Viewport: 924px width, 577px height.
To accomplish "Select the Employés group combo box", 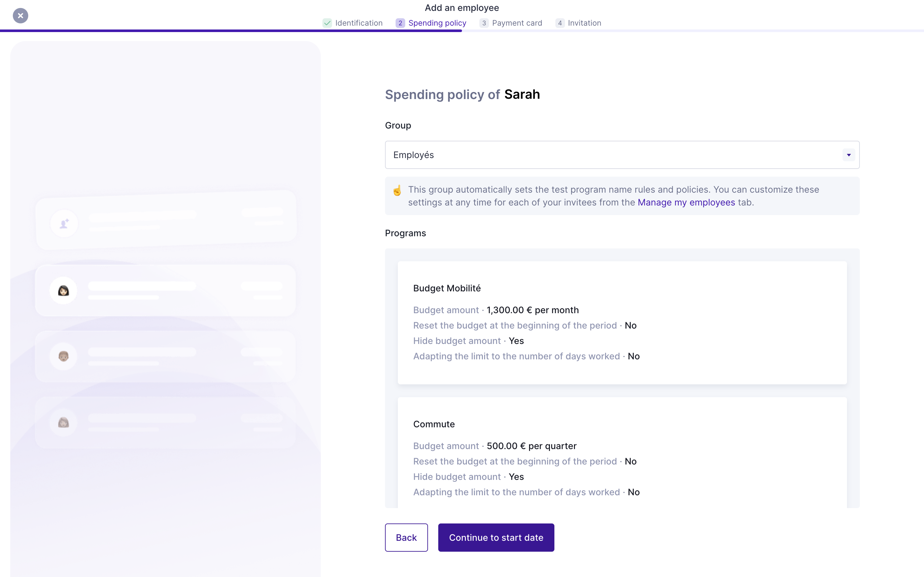I will tap(611, 155).
